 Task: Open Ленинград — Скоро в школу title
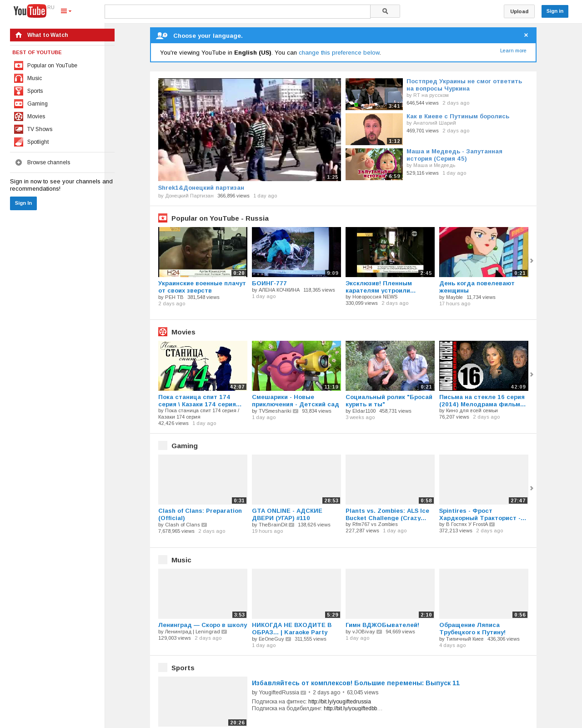(203, 625)
